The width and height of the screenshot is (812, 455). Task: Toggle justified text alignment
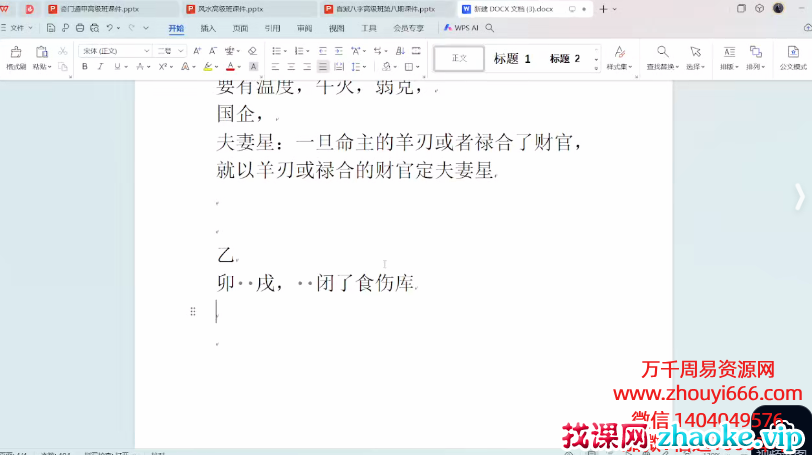point(322,67)
